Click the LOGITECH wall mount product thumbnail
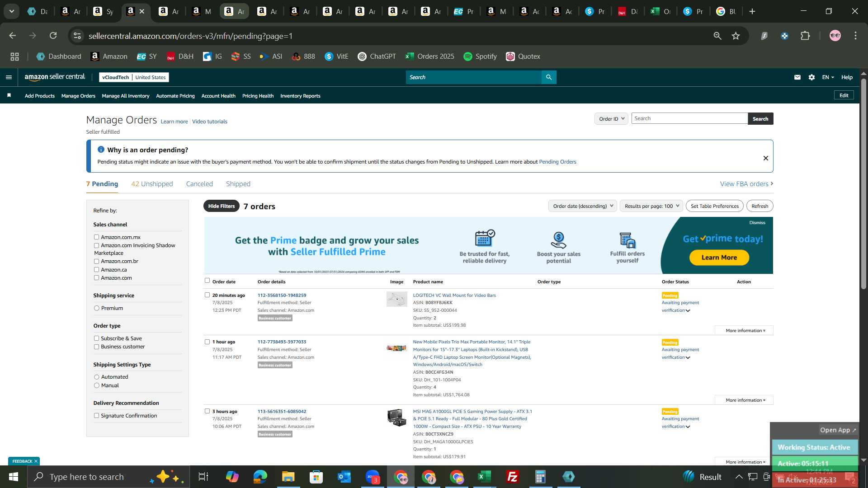 pyautogui.click(x=396, y=299)
